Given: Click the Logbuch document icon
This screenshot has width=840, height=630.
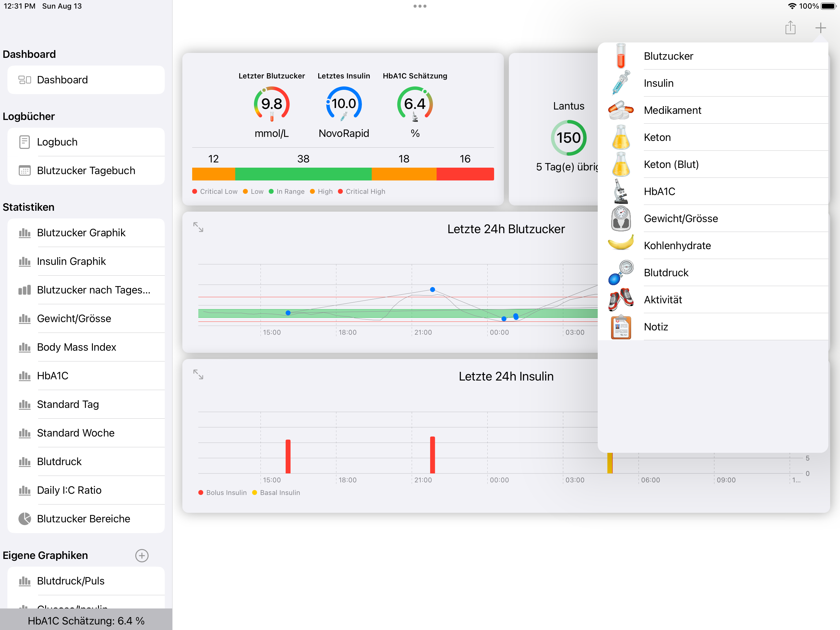Looking at the screenshot, I should pos(25,142).
